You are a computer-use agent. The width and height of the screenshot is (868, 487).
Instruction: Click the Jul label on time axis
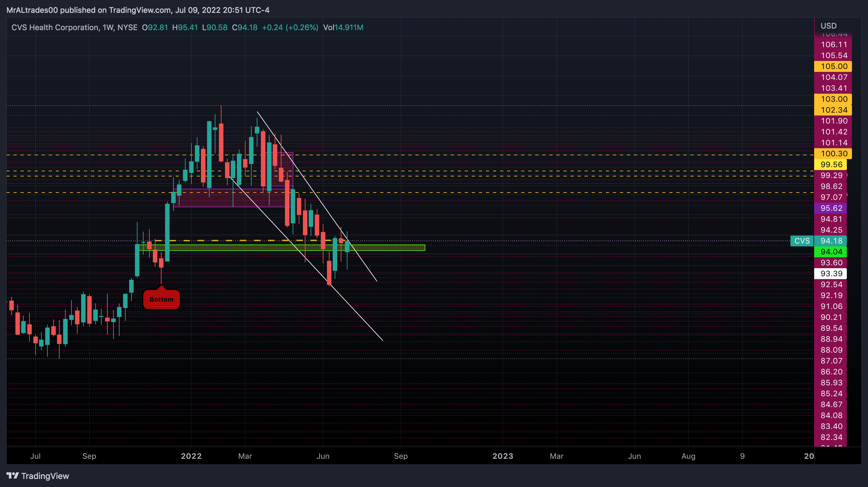pos(35,456)
